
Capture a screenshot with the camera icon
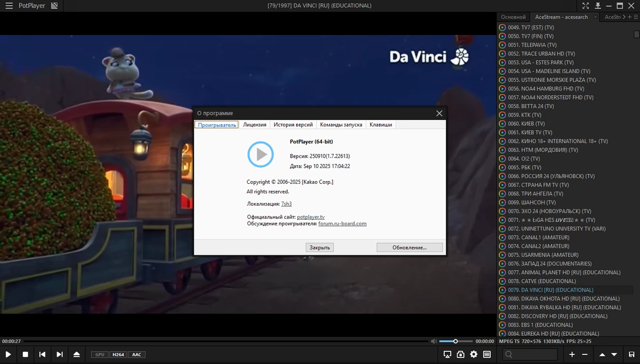pos(460,354)
